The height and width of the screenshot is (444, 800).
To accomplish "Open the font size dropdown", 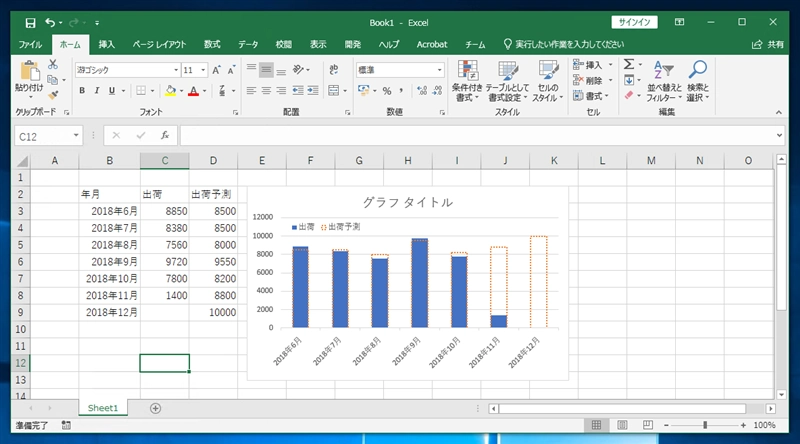I will [x=203, y=70].
